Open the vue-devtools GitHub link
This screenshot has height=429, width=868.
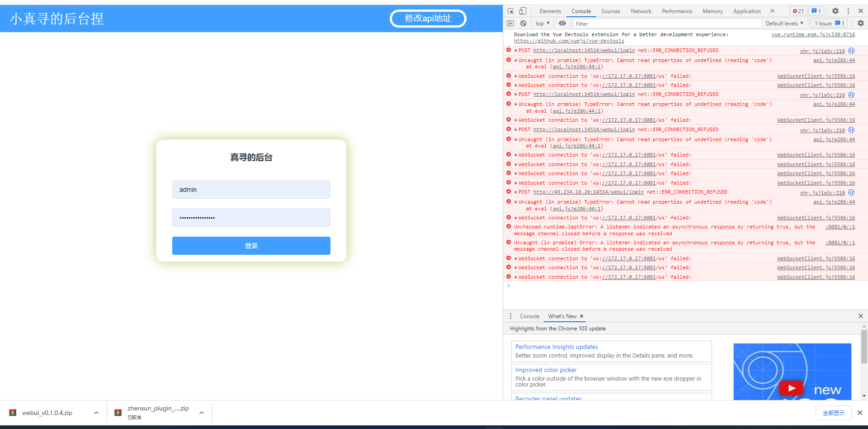pos(569,41)
